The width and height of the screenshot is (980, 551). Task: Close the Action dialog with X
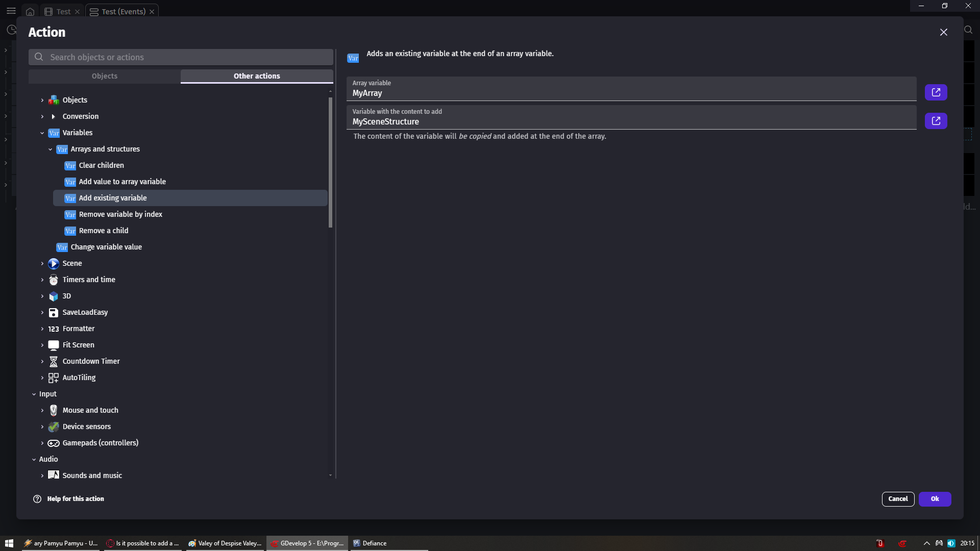(943, 32)
